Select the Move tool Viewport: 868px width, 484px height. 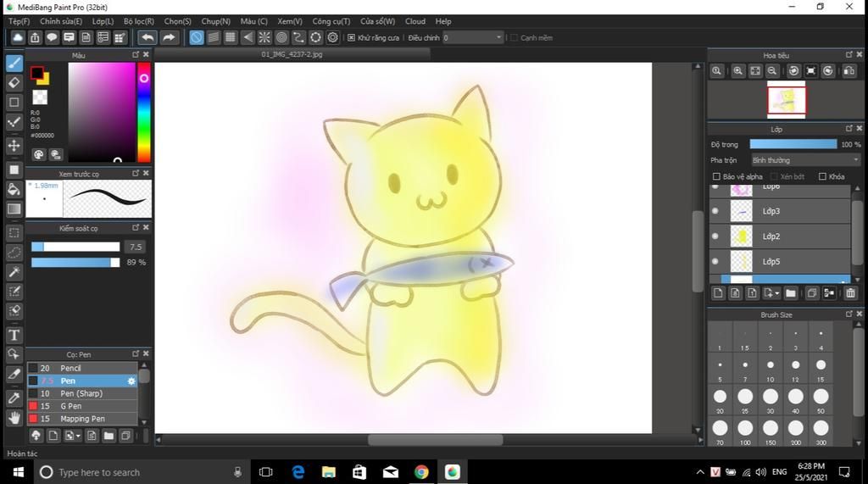[x=14, y=146]
